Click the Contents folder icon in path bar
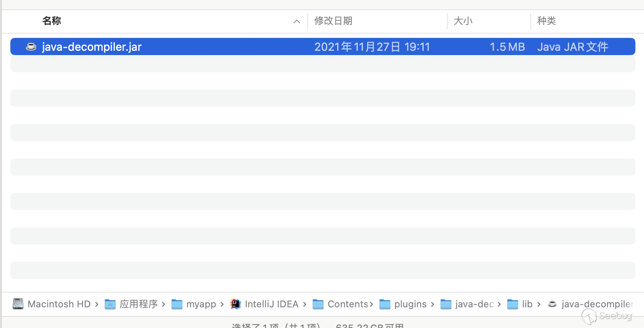Image resolution: width=644 pixels, height=328 pixels. [318, 304]
